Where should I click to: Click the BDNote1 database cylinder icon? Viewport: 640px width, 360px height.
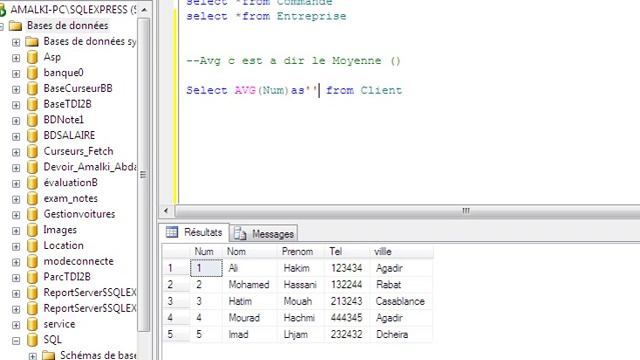32,120
